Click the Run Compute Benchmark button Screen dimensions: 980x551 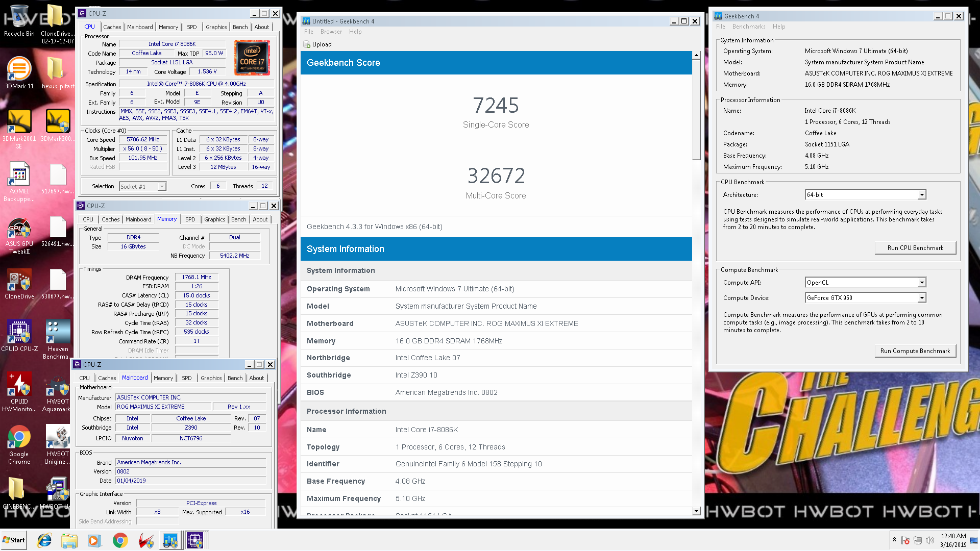[915, 351]
